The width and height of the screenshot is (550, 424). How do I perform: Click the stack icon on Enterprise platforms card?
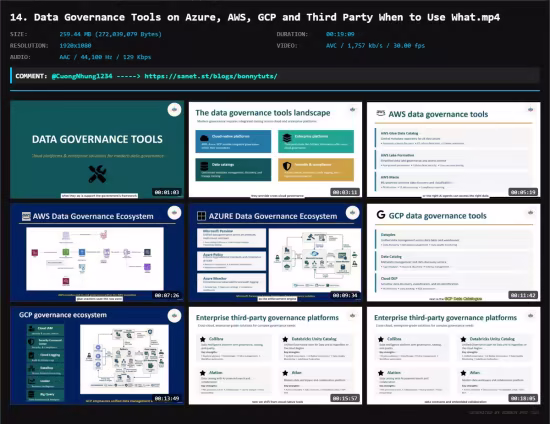pyautogui.click(x=287, y=138)
